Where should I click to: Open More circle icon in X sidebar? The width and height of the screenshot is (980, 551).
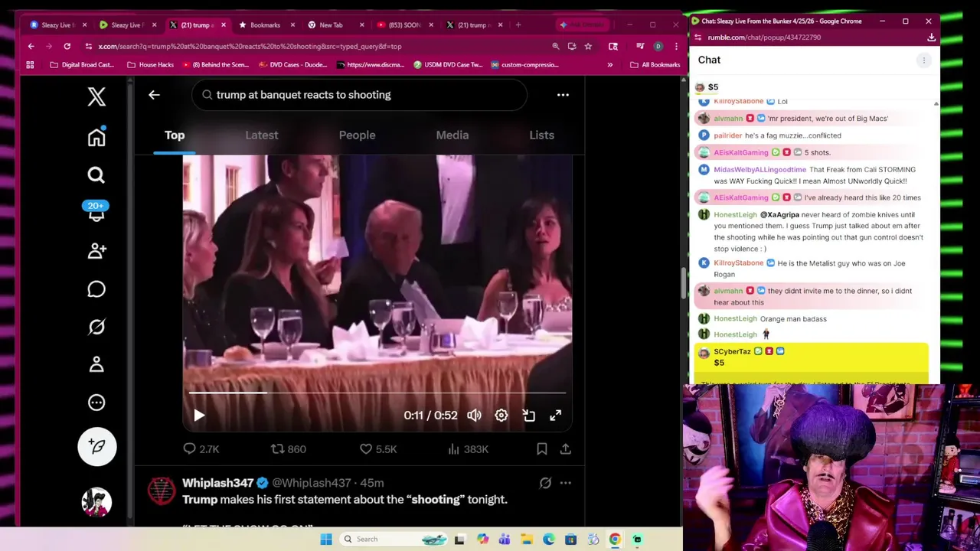click(96, 403)
